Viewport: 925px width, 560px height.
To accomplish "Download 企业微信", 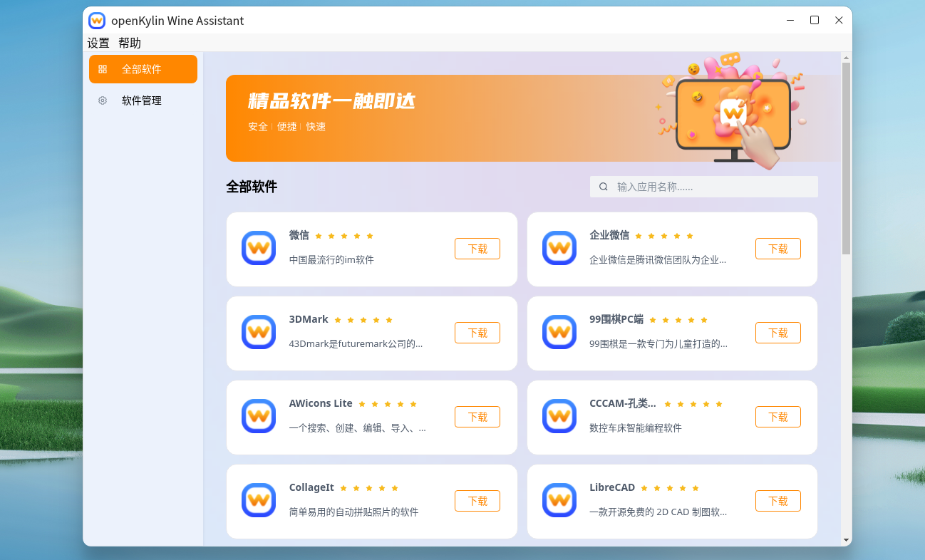I will 778,249.
